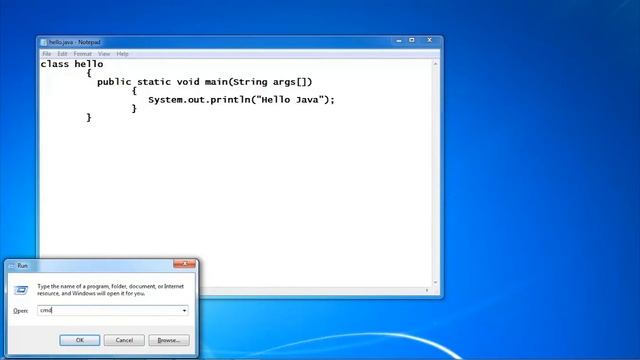The width and height of the screenshot is (640, 360).
Task: Click the small Run icon in dialog title
Action: click(x=12, y=266)
